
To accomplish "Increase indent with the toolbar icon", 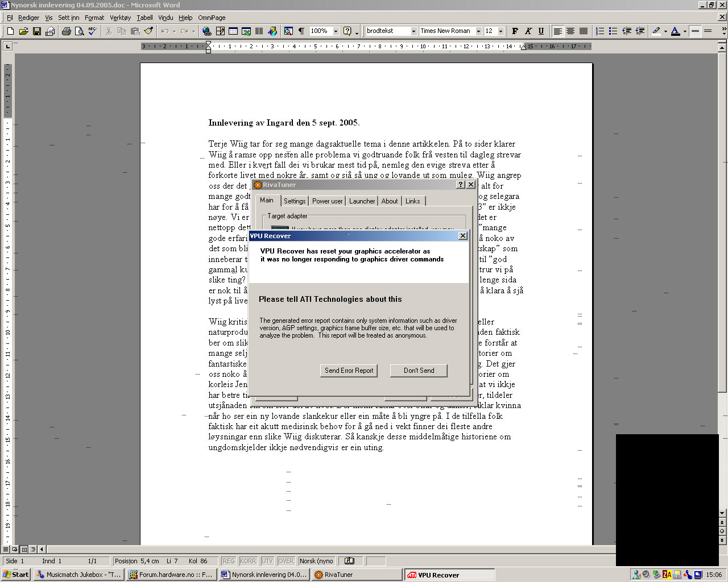I will [640, 31].
